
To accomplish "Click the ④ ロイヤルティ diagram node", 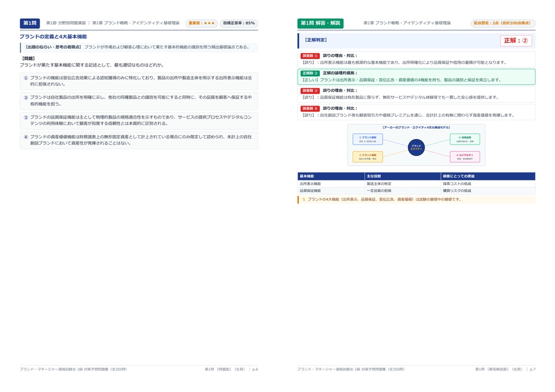I will coord(464,156).
